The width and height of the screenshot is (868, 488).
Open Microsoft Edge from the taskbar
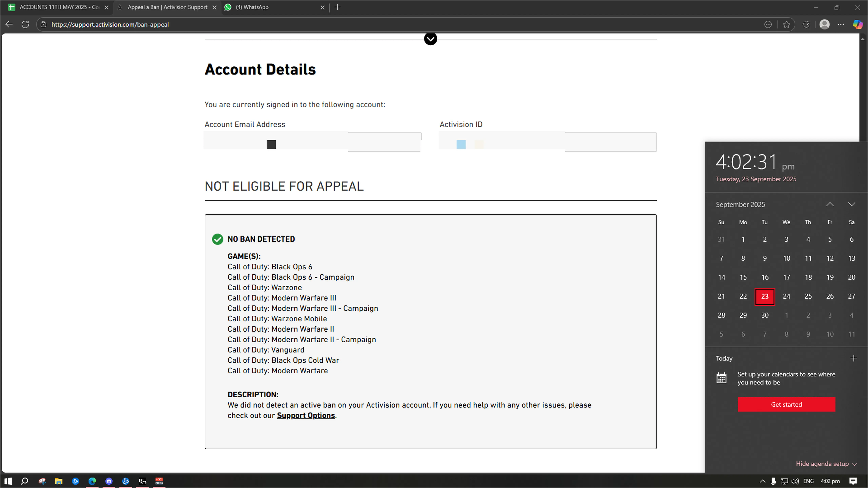click(92, 481)
